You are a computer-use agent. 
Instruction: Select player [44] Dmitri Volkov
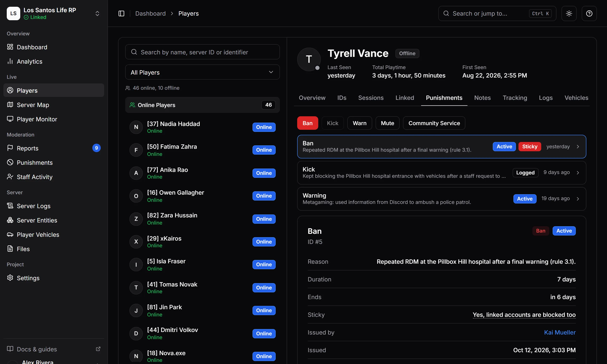coord(202,333)
